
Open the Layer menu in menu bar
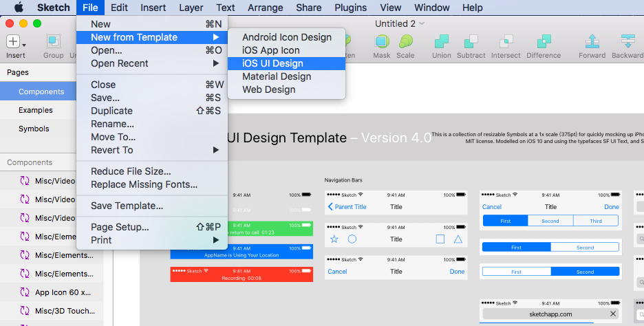pyautogui.click(x=191, y=8)
